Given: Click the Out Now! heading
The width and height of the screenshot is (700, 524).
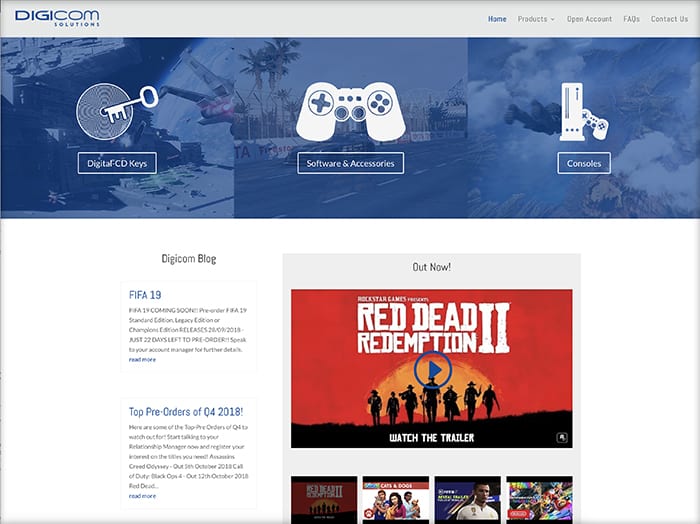Looking at the screenshot, I should coord(432,267).
